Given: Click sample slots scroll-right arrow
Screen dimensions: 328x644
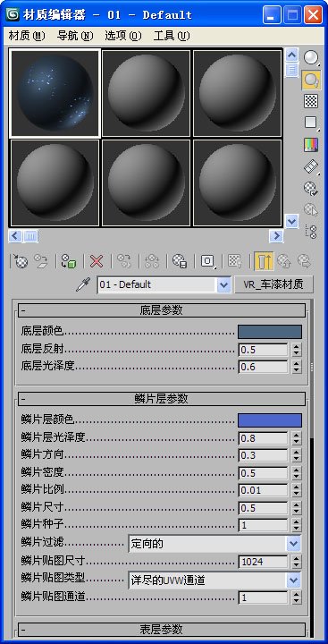Looking at the screenshot, I should point(276,236).
